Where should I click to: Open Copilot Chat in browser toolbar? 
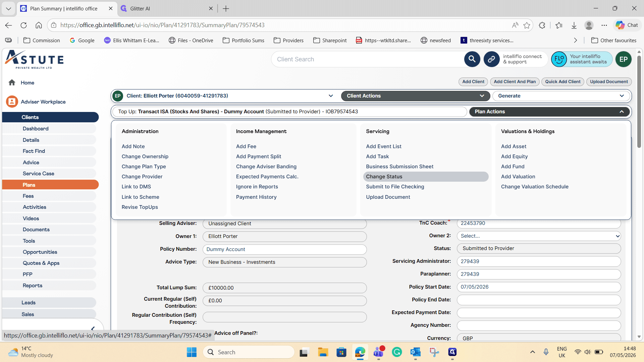[x=627, y=25]
